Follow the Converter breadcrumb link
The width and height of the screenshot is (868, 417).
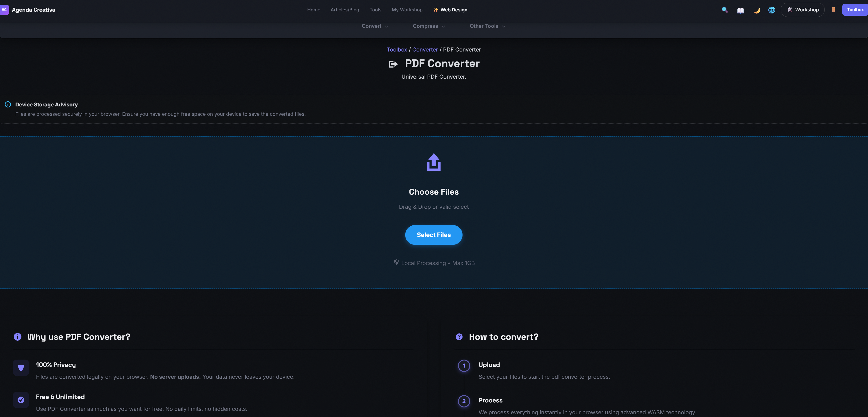click(425, 49)
